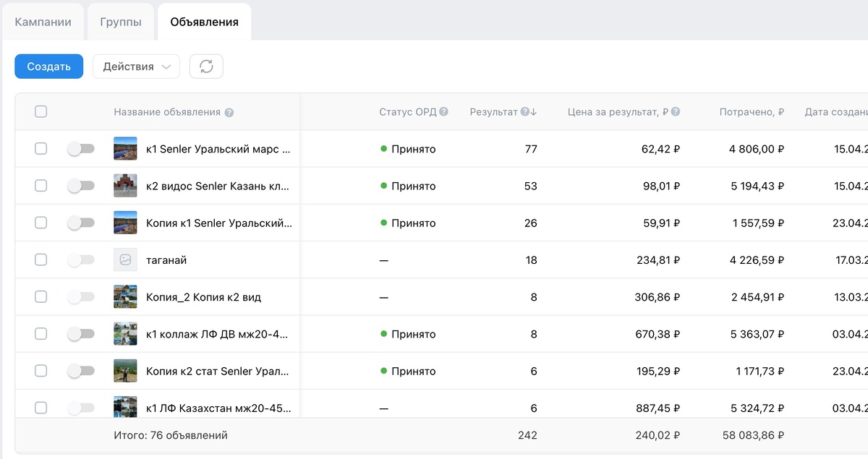Click the refresh icon button
868x459 pixels.
pos(206,67)
